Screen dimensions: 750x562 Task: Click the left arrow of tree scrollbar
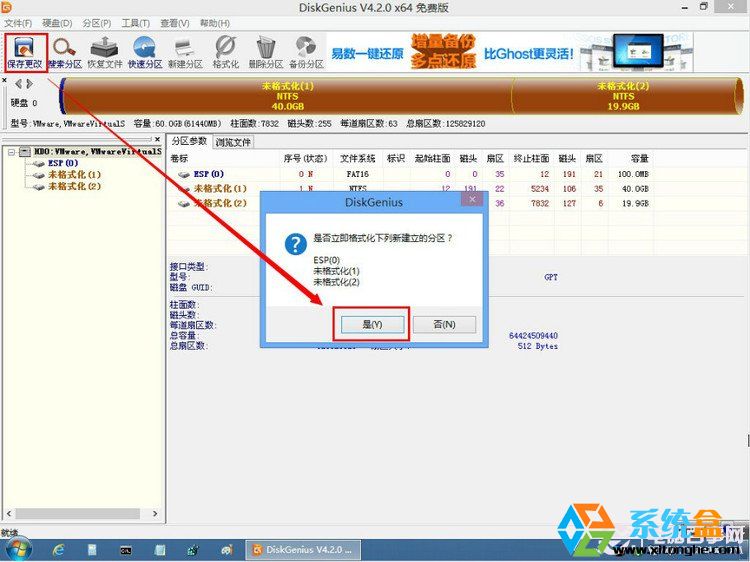(x=9, y=514)
